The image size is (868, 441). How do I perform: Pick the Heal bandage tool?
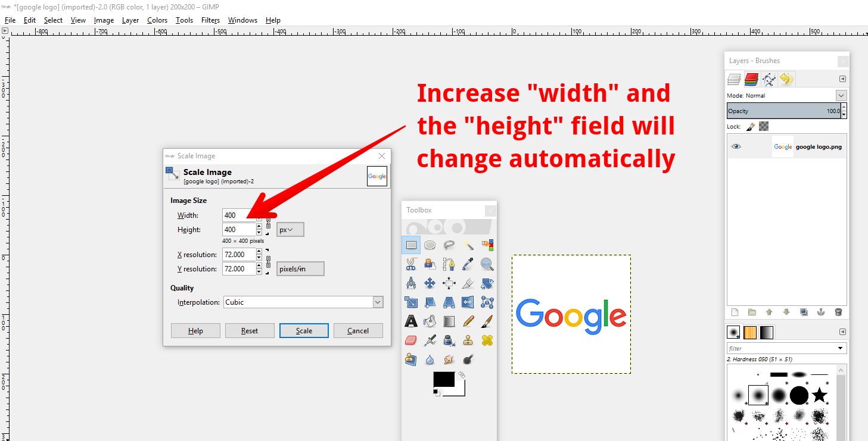487,340
